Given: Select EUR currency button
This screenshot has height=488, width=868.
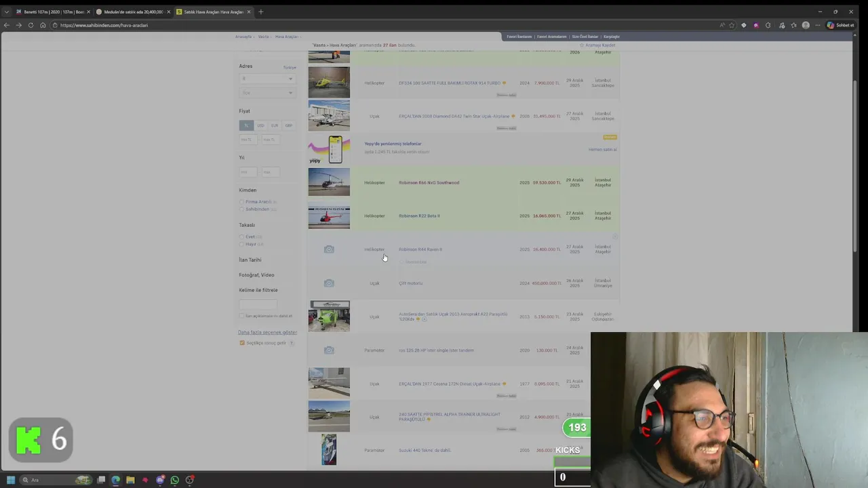Looking at the screenshot, I should point(275,125).
